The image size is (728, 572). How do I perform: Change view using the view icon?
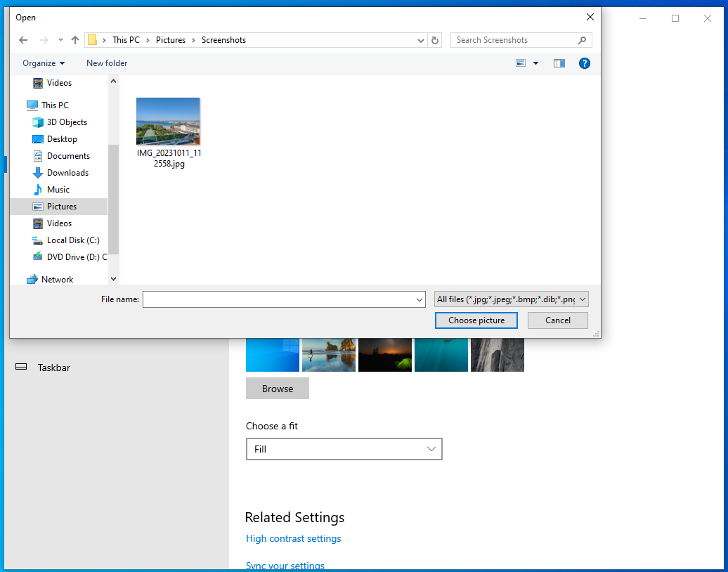coord(521,63)
